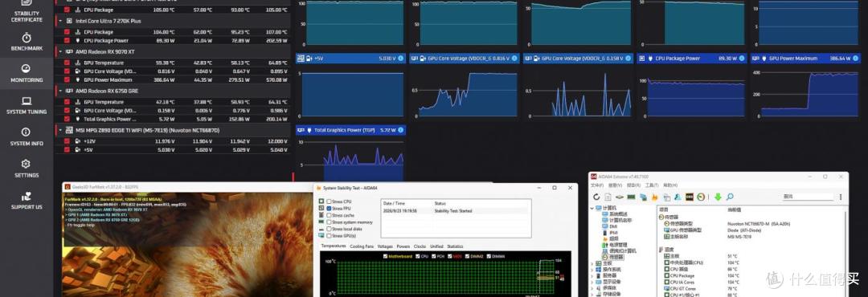Open the Benchmark stopwatch section
The width and height of the screenshot is (868, 297).
click(27, 42)
